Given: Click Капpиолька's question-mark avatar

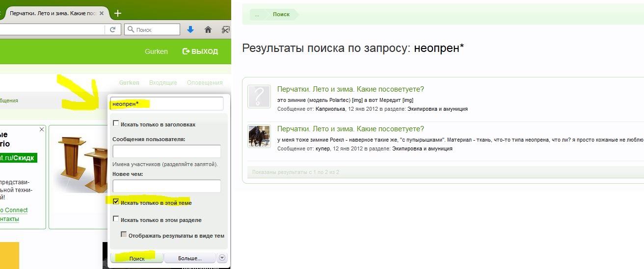Looking at the screenshot, I should (x=259, y=97).
